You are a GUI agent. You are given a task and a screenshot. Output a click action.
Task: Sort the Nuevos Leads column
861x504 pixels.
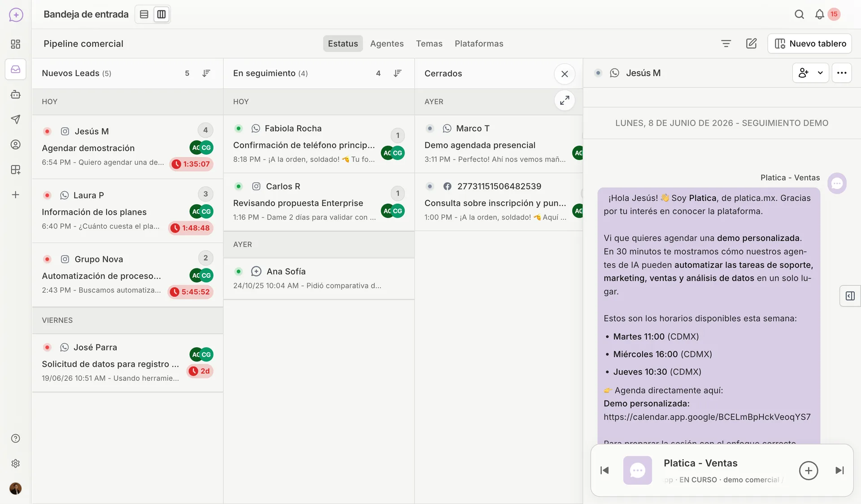pos(206,73)
